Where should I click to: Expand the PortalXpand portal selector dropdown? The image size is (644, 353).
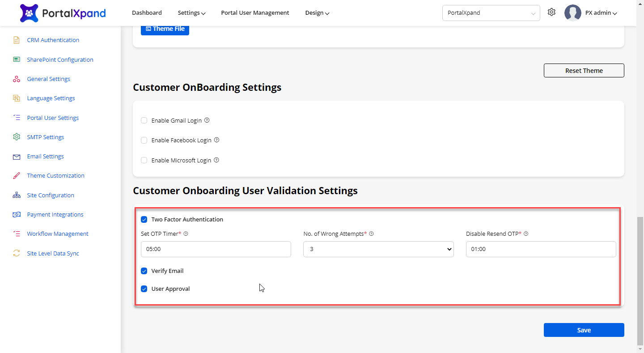point(491,13)
